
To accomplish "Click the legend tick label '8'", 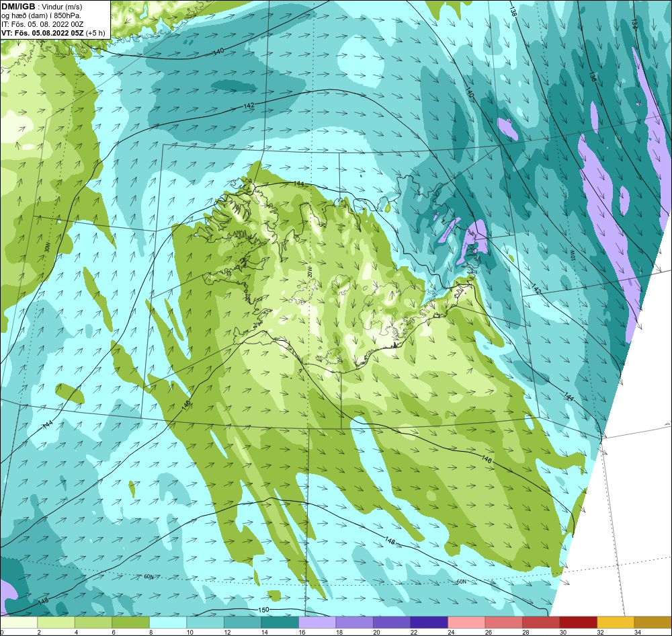I will click(151, 632).
